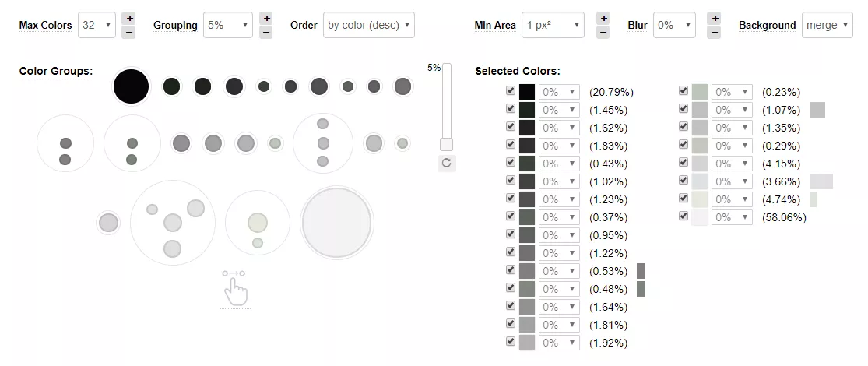Select the largest black color group circle
The image size is (868, 366).
tap(132, 86)
